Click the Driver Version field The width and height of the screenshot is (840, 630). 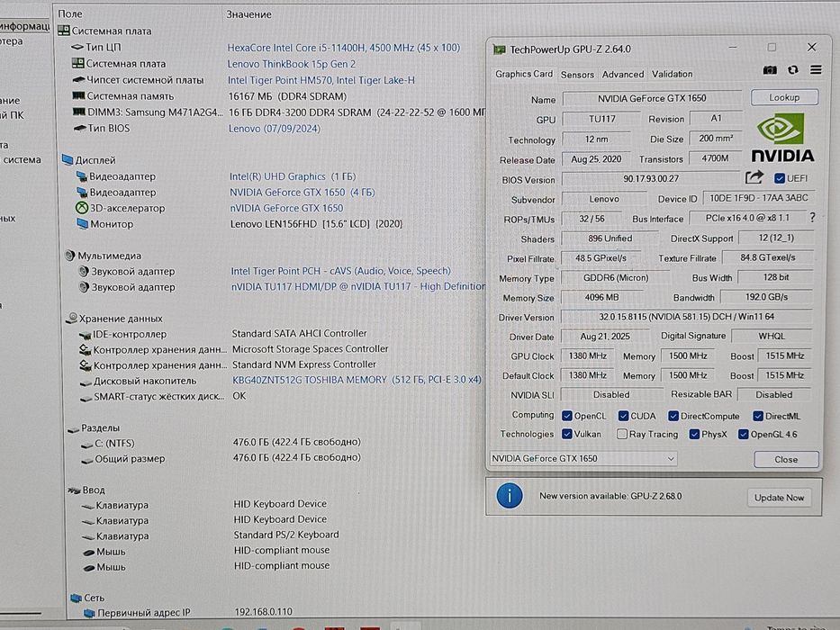coord(686,317)
